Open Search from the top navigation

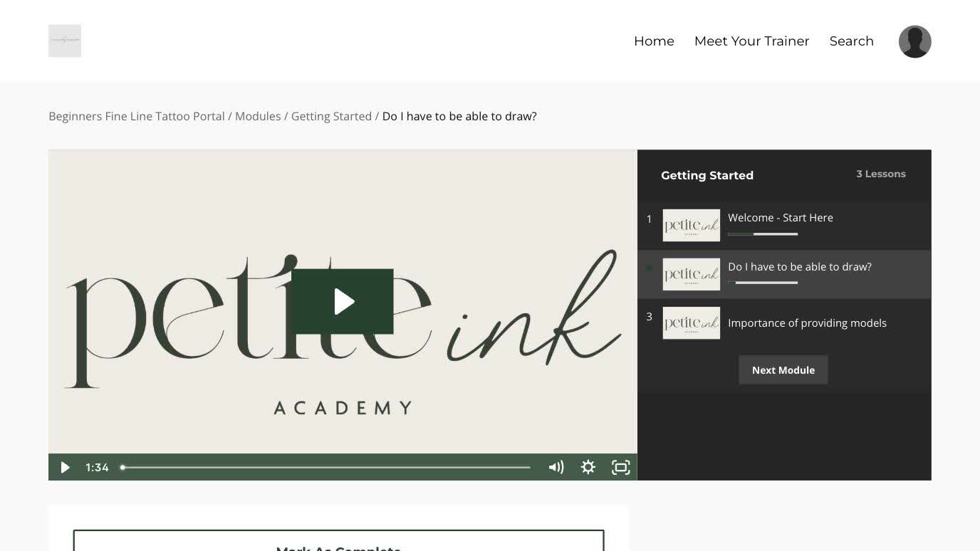(x=851, y=41)
